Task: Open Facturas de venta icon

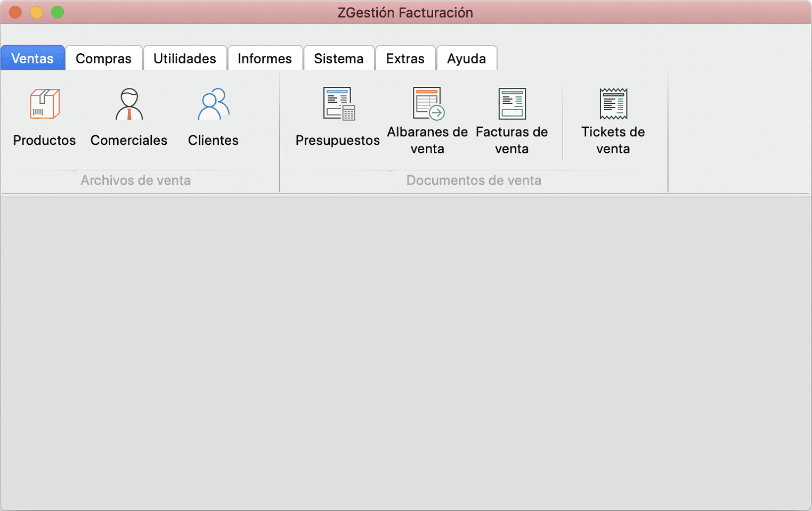Action: [512, 104]
